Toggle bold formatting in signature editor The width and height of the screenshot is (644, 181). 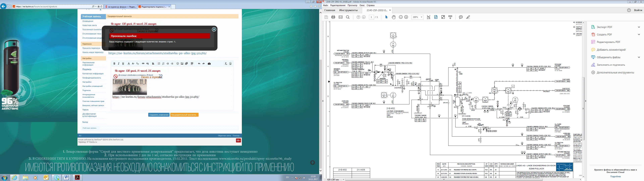point(114,64)
